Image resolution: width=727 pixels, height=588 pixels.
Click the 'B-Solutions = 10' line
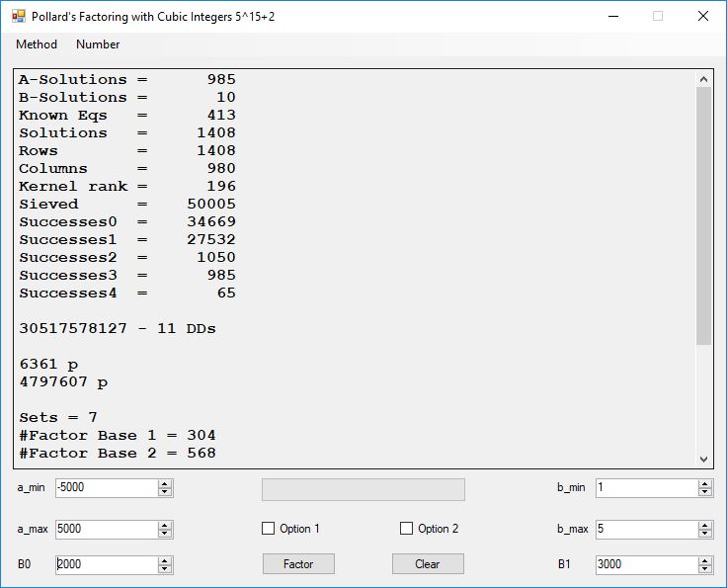click(127, 98)
